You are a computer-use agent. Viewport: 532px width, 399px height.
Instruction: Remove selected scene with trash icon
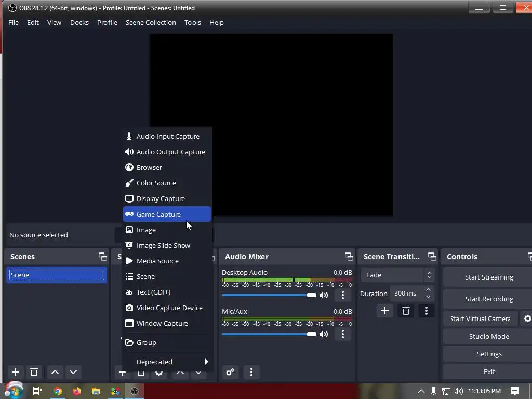tap(34, 372)
